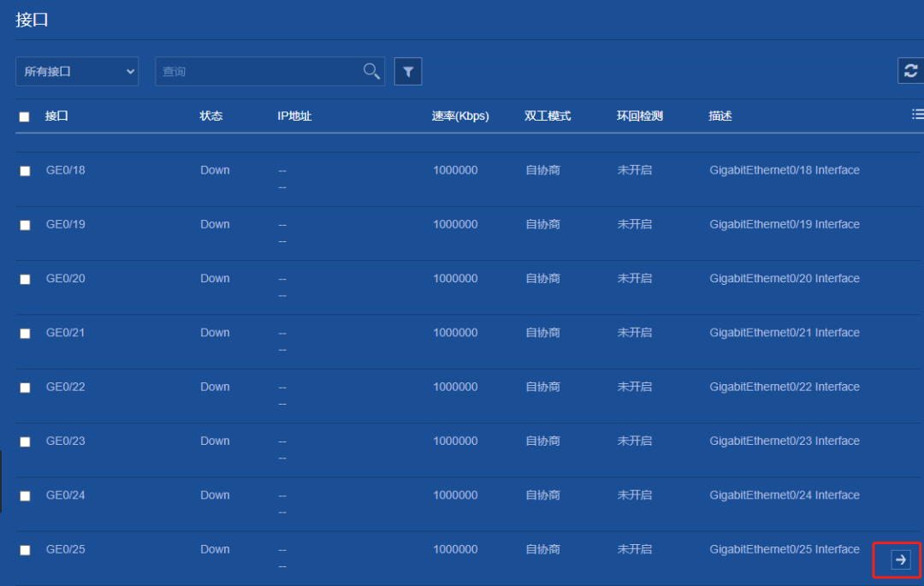The height and width of the screenshot is (586, 924).
Task: Click description GigabitEthernet0/22 Interface
Action: 785,387
